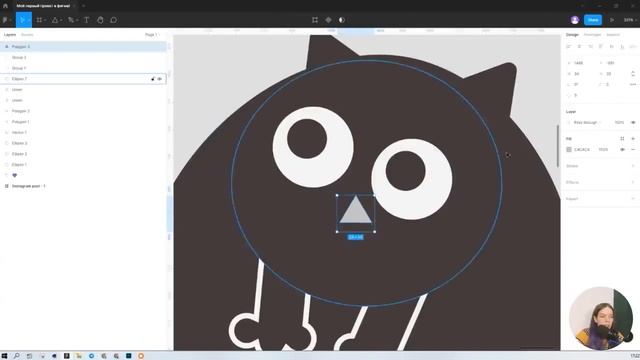Open the Page 1 dropdown
Viewport: 640px width, 360px height.
point(152,35)
